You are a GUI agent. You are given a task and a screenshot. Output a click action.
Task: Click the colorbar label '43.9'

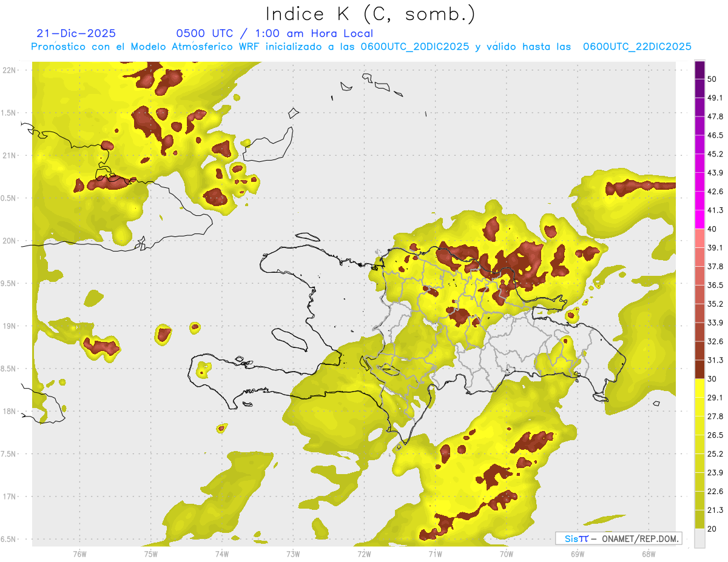coord(715,173)
